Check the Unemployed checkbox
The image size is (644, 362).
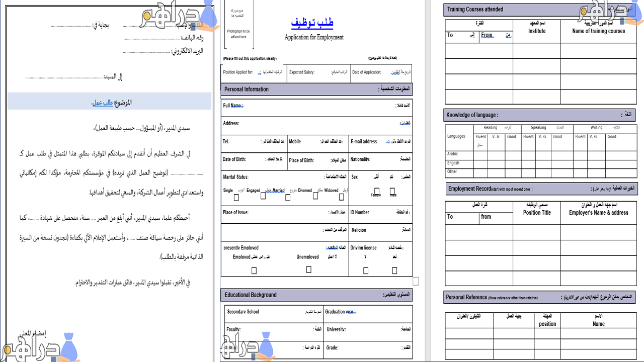click(309, 269)
